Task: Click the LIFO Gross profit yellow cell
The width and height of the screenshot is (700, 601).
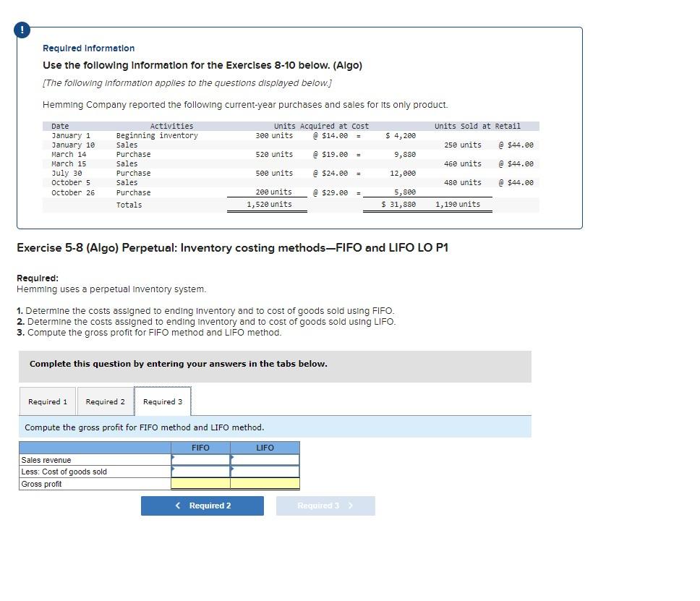Action: [x=265, y=484]
